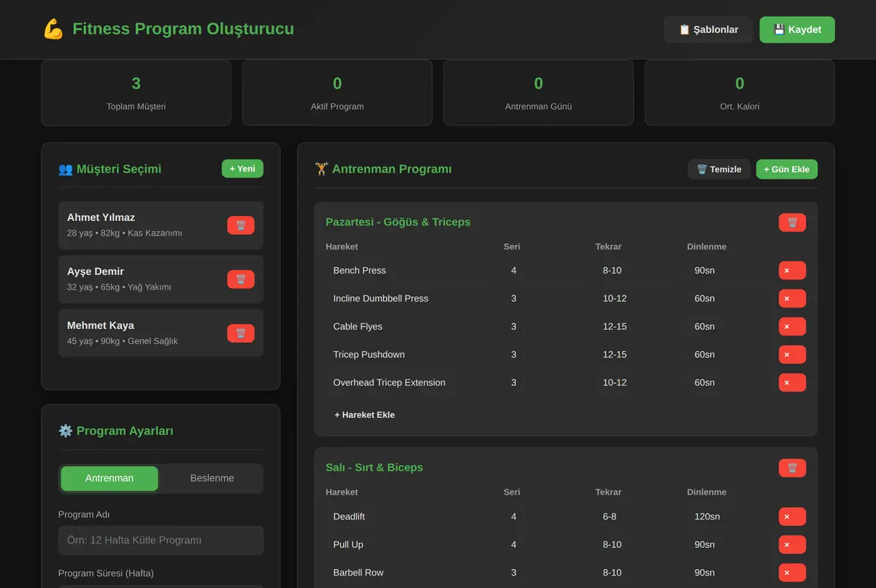Add a day with + Gün Ekle
The image size is (876, 588).
tap(787, 169)
